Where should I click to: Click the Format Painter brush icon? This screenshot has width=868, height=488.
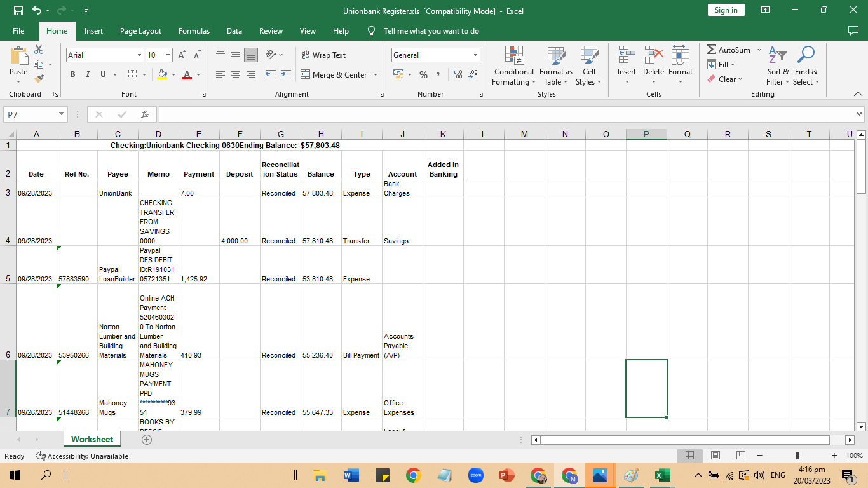tap(39, 79)
